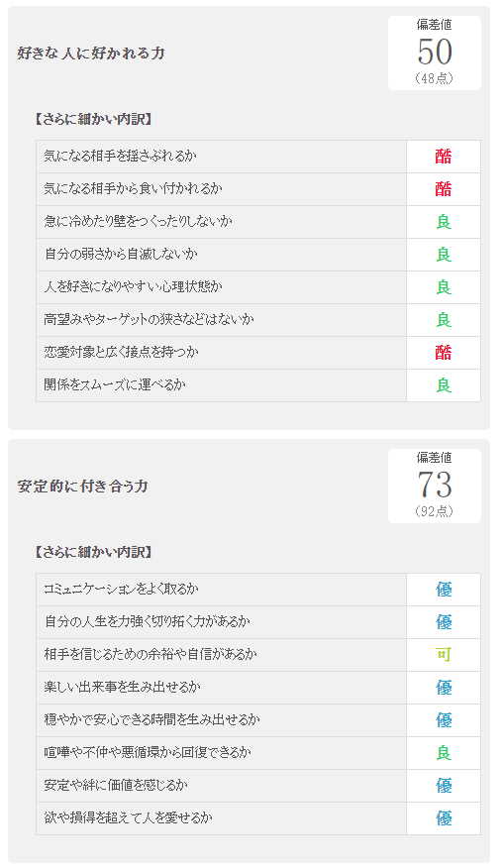Screen dimensions: 504x868
Task: Select row 自分の人生を力強く切り拓く力があるか
Action: 258,622
